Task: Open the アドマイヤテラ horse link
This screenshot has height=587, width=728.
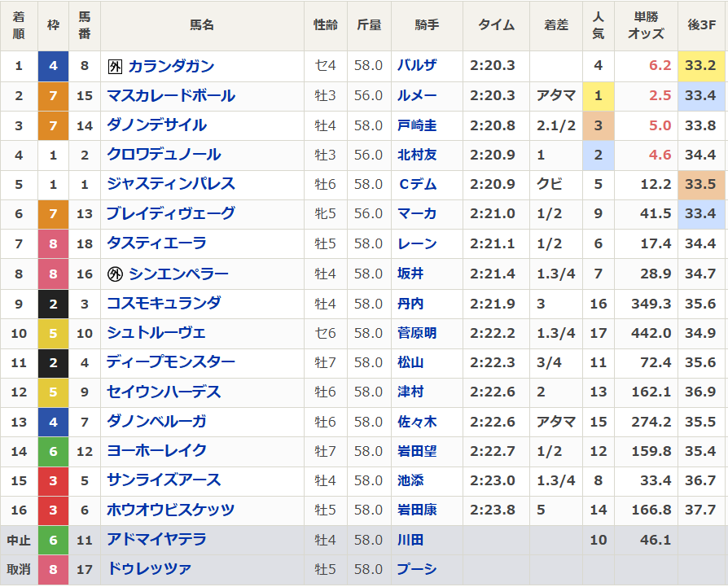Action: click(156, 540)
